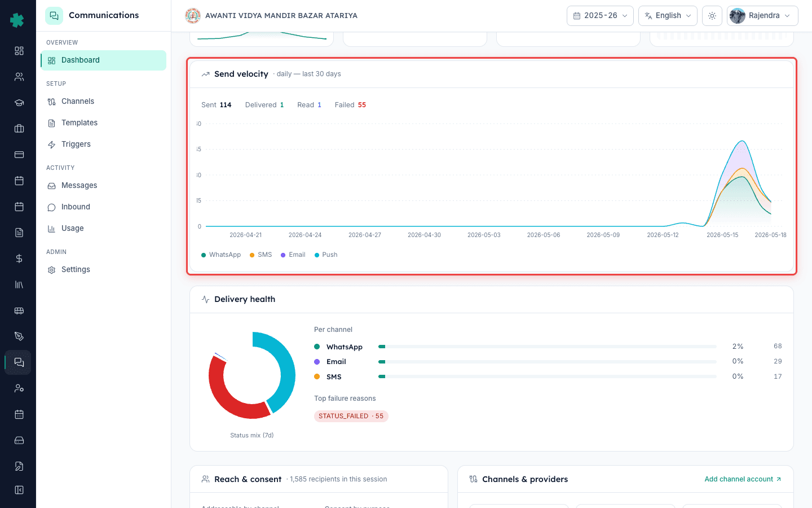Click the Communications header chat icon
Image resolution: width=812 pixels, height=508 pixels.
(54, 16)
